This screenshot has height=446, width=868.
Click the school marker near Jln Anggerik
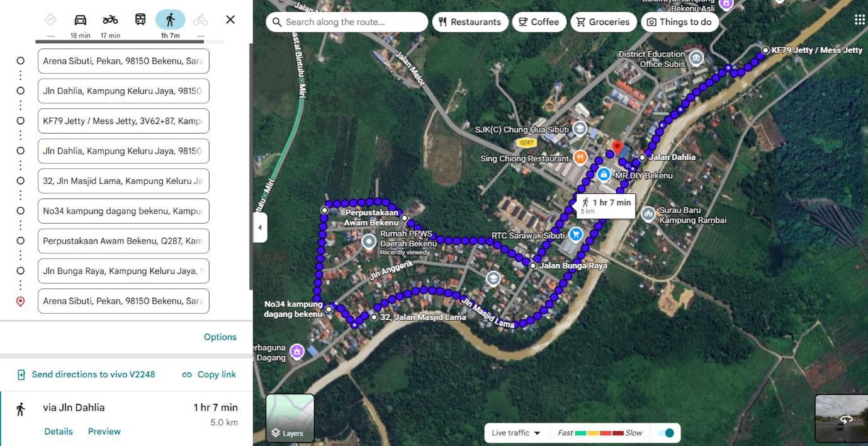click(x=493, y=278)
